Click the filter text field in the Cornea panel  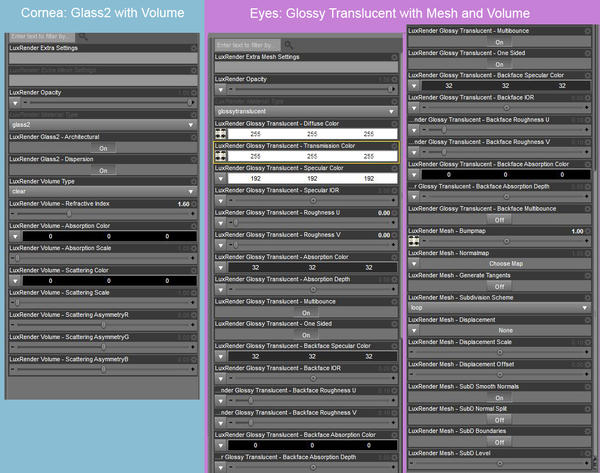click(42, 37)
